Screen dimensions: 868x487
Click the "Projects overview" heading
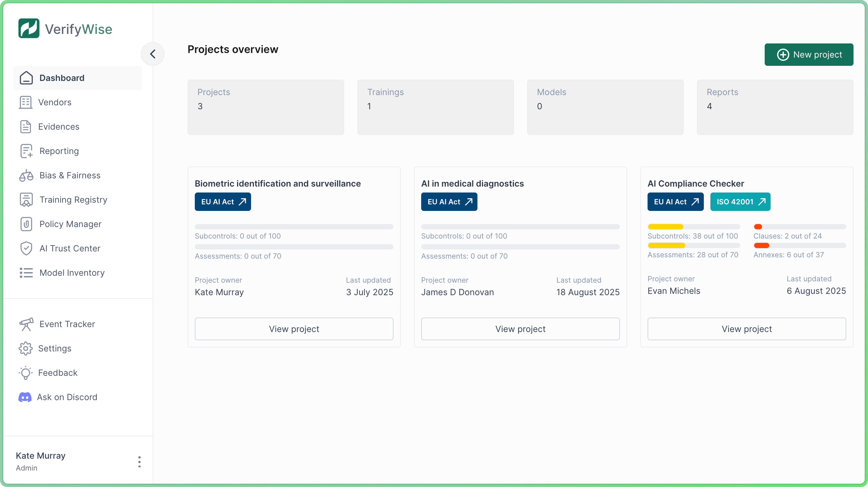point(233,49)
